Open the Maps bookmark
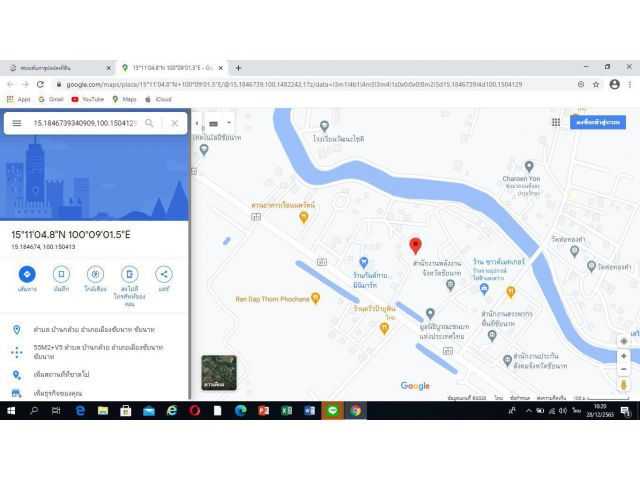Viewport: 640px width, 480px height. [x=124, y=99]
